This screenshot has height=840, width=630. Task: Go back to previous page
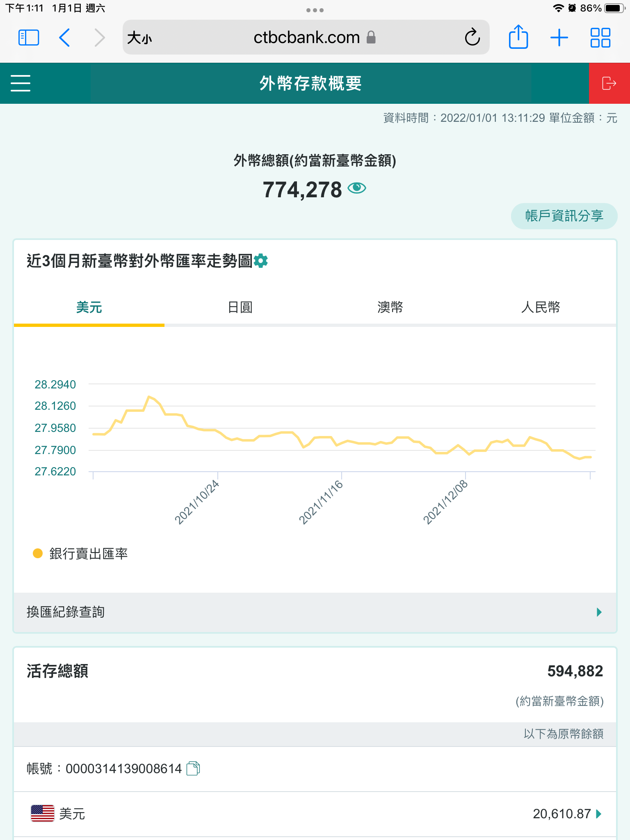tap(65, 38)
